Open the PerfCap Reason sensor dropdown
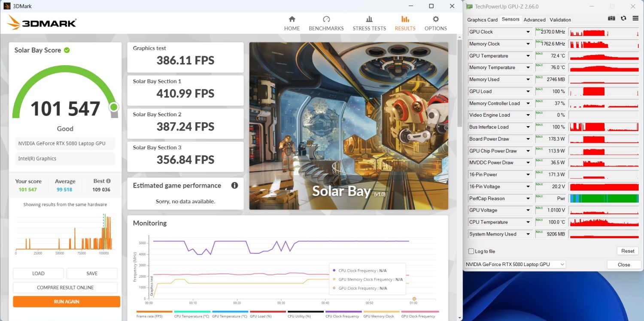This screenshot has width=644, height=321. tap(528, 199)
